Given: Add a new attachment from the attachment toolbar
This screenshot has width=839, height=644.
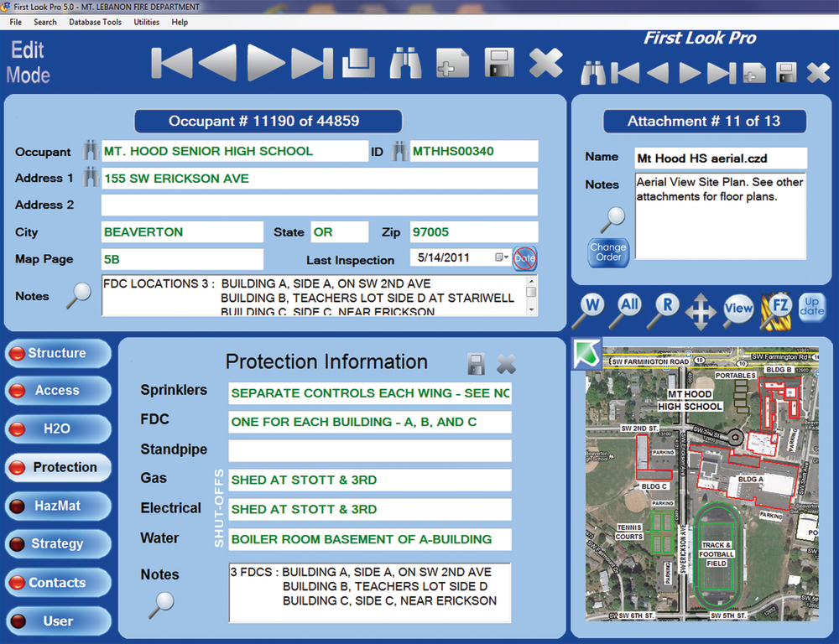Looking at the screenshot, I should (754, 73).
